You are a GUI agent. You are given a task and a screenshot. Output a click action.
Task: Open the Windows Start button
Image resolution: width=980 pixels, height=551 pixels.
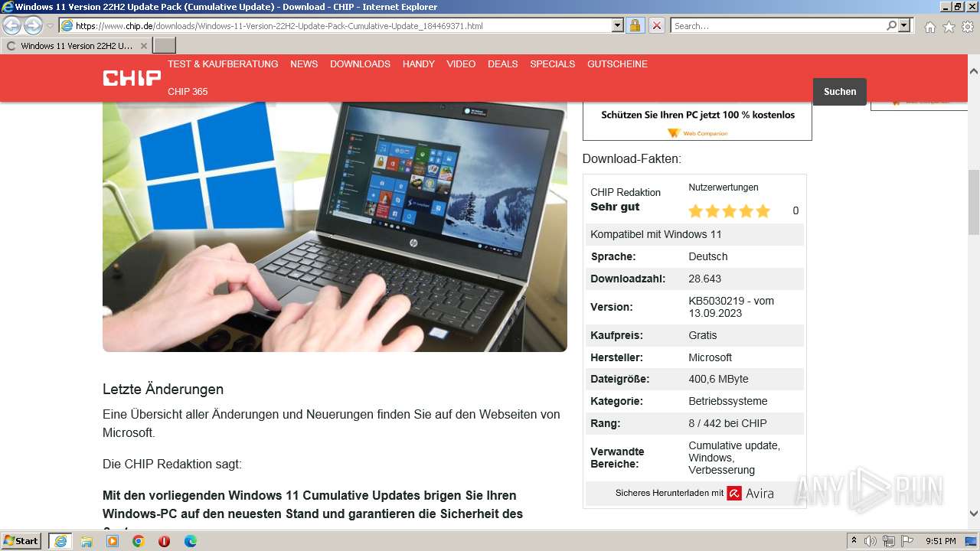(x=21, y=541)
